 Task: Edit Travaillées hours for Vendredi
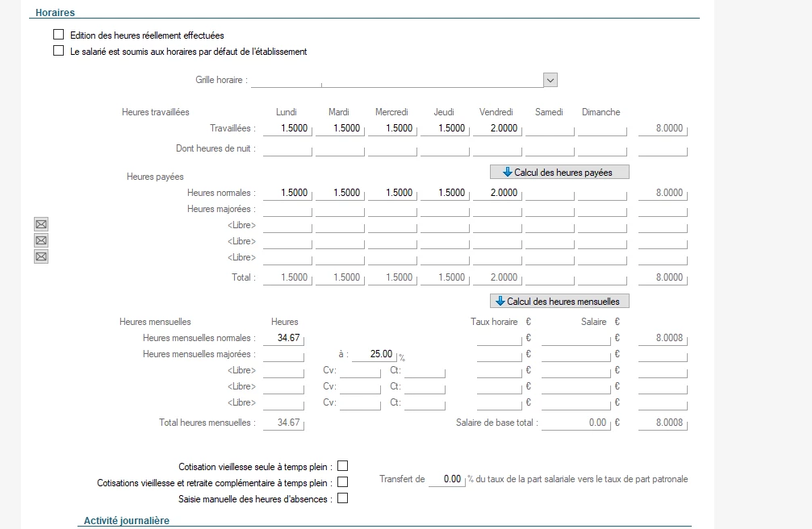(497, 128)
